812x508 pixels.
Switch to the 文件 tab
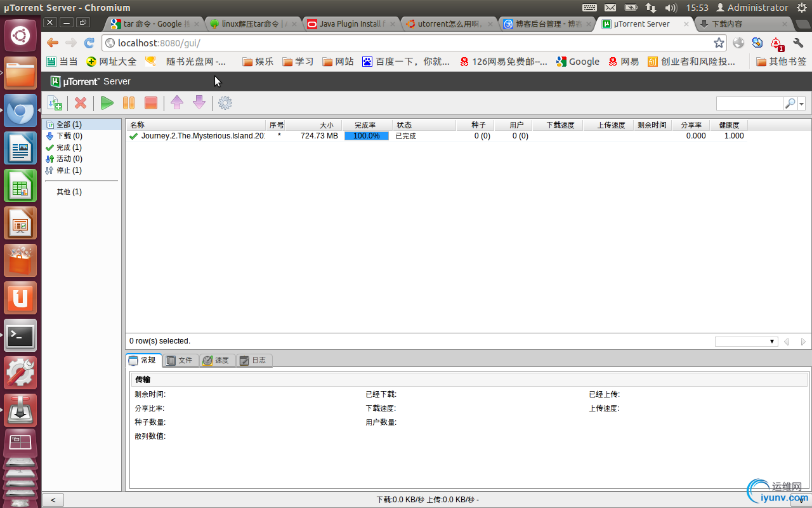coord(180,361)
